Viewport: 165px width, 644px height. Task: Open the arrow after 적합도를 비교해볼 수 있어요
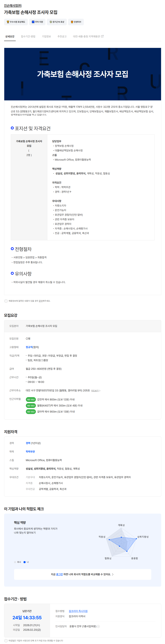[113, 574]
